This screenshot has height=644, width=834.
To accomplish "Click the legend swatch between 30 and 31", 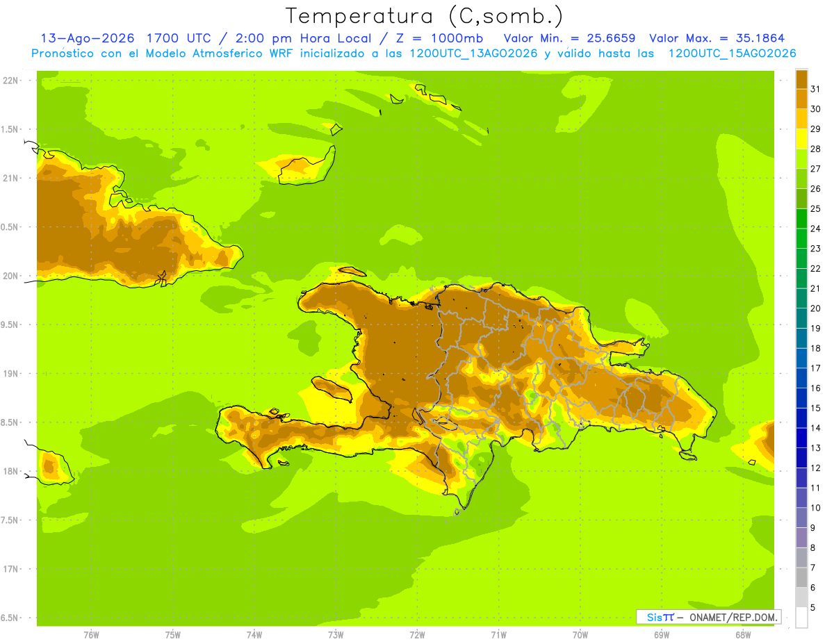I will click(801, 99).
